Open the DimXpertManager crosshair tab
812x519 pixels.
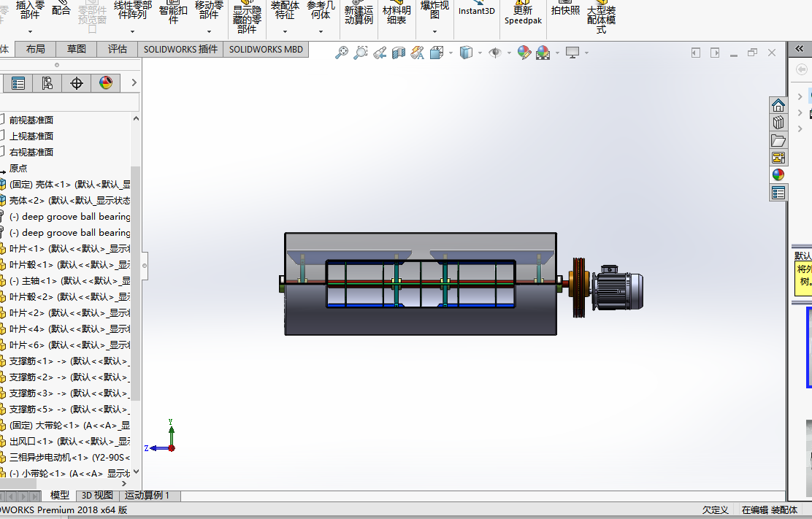77,82
